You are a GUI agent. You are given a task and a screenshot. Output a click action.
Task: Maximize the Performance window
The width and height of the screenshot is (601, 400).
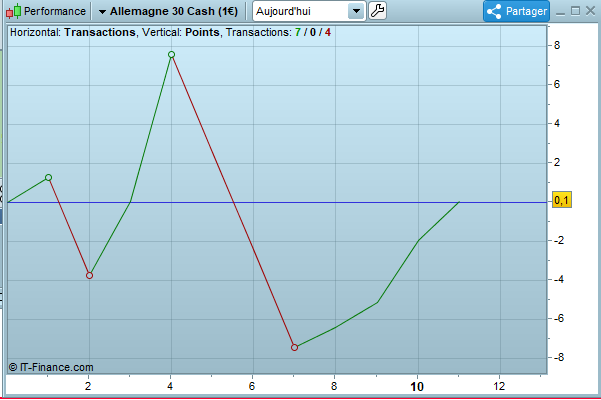tap(575, 11)
